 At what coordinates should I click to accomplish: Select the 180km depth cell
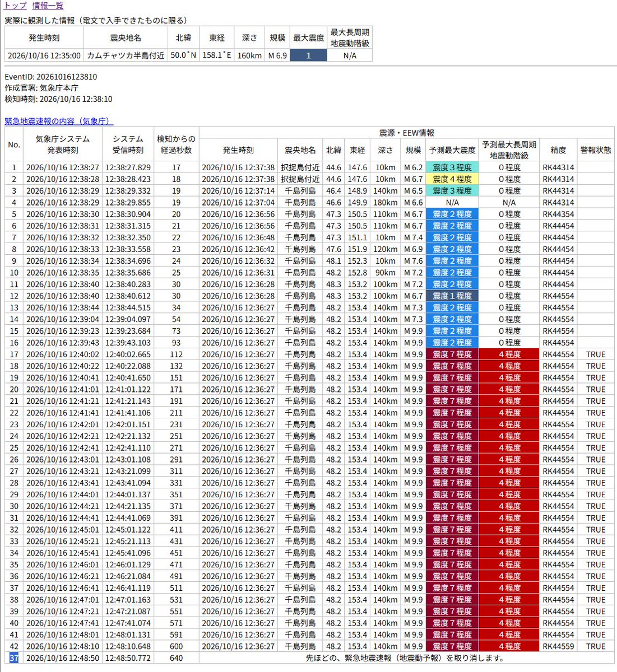coord(386,203)
